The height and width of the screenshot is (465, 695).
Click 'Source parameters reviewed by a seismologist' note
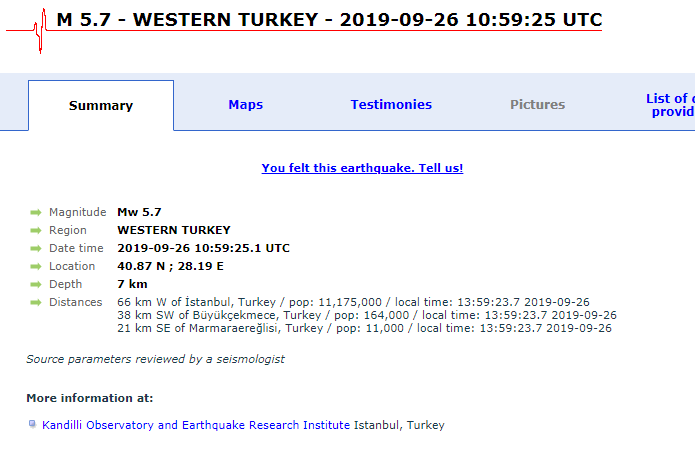[155, 359]
